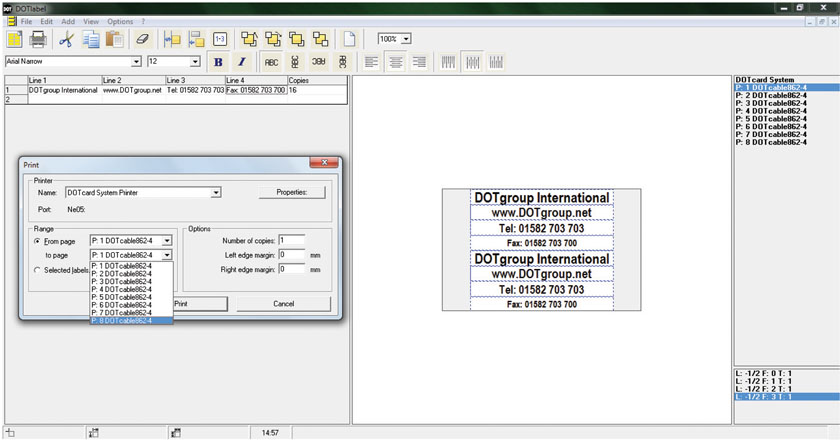Choose P: 8 DOTcable862-4 in dropdown list

click(x=131, y=320)
